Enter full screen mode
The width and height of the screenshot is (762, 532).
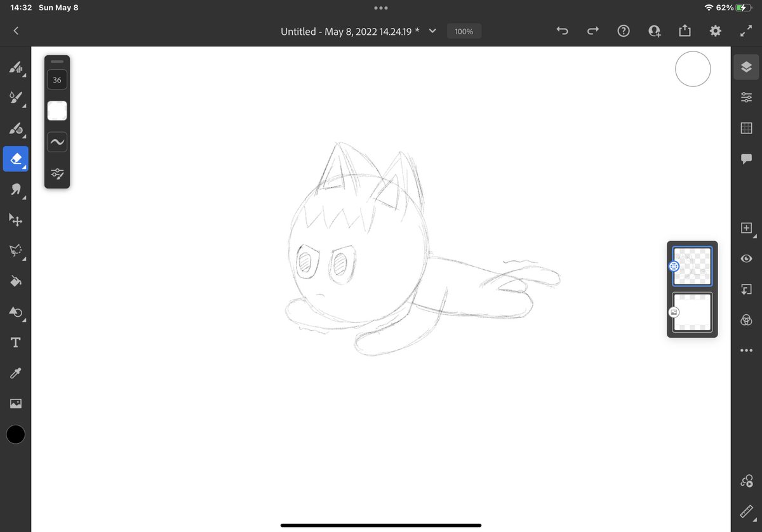746,30
